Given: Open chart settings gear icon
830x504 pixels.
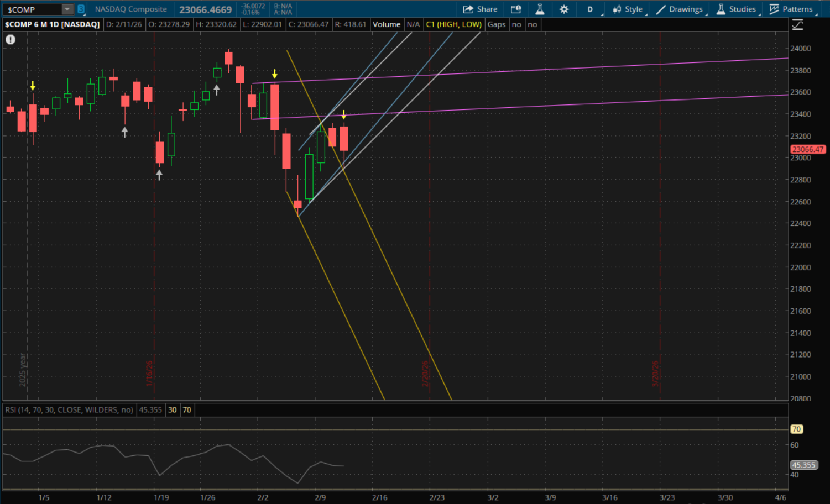Looking at the screenshot, I should click(x=563, y=9).
